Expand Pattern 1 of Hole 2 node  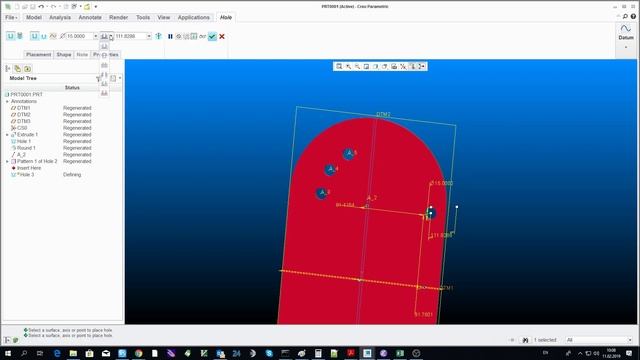click(x=7, y=162)
